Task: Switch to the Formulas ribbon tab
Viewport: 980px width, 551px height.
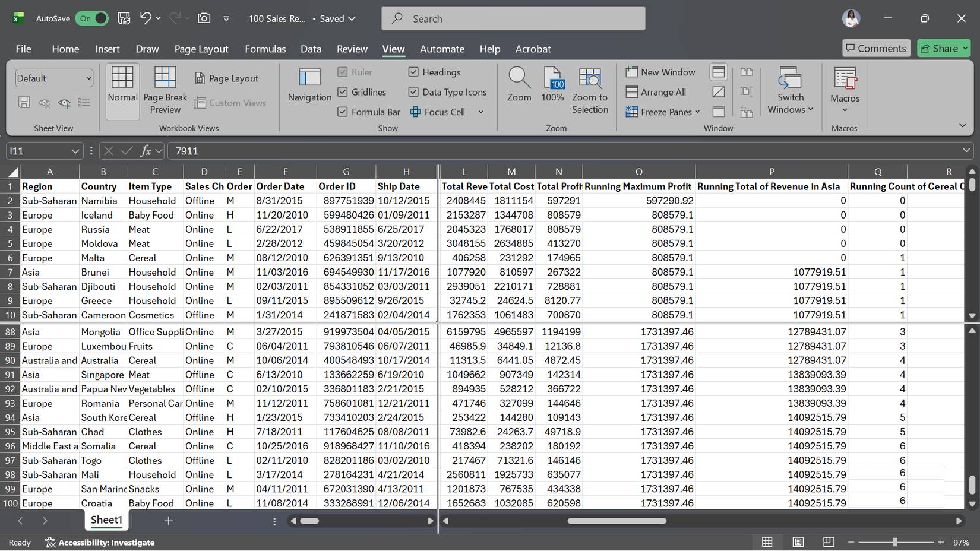Action: 265,49
